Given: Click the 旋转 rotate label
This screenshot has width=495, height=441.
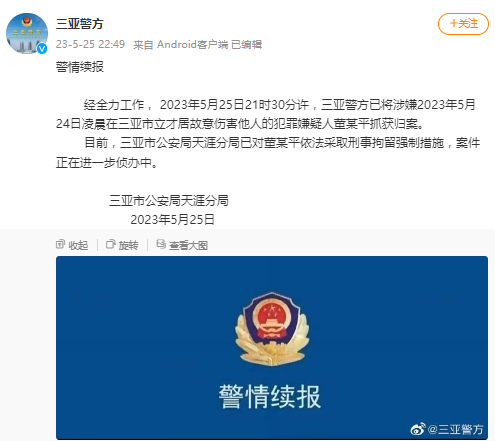Looking at the screenshot, I should tap(129, 245).
